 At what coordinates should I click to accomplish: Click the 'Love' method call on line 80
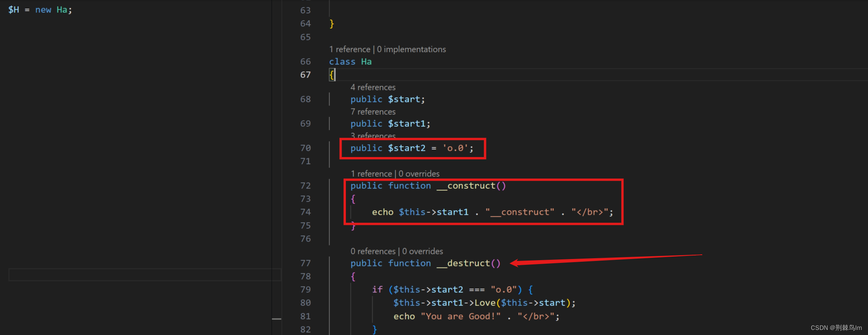coord(485,303)
